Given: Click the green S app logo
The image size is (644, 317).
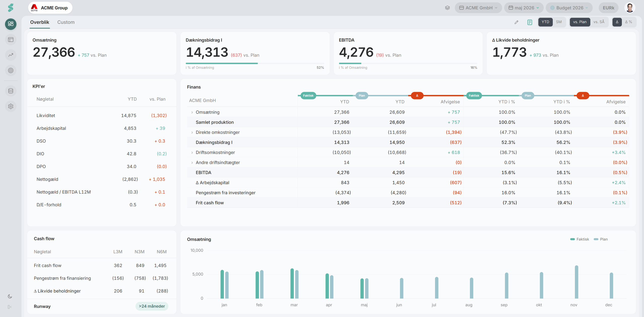Looking at the screenshot, I should [x=11, y=8].
